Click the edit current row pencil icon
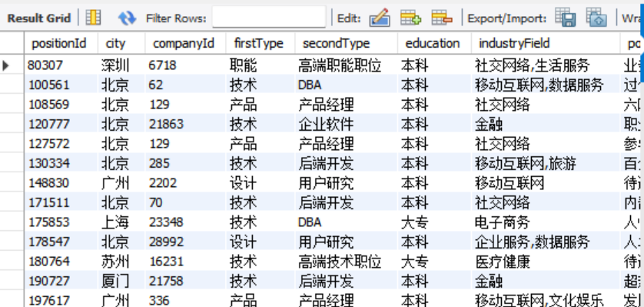 [x=380, y=18]
